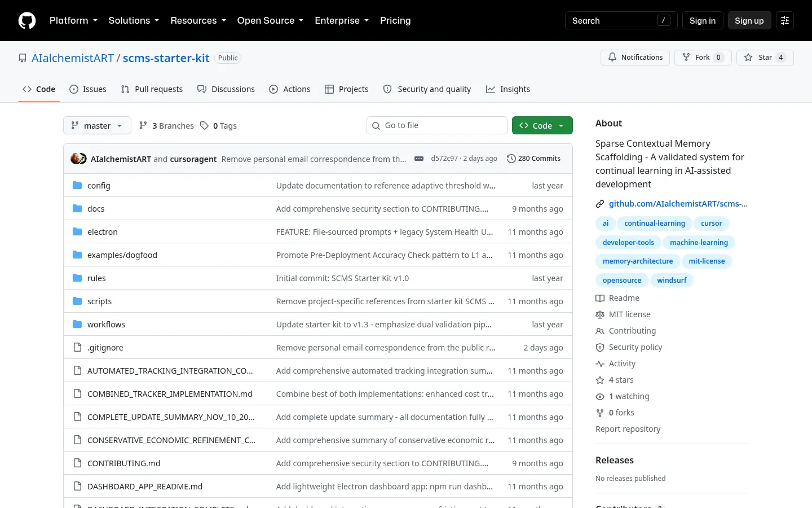This screenshot has width=812, height=508.
Task: Click the tag icon next to 0 Tags
Action: click(x=204, y=126)
